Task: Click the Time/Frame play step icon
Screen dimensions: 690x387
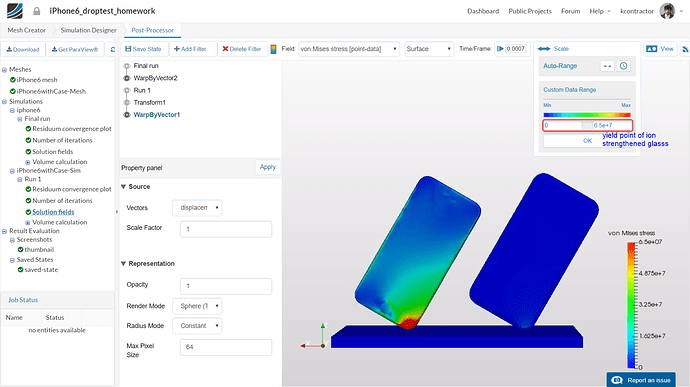Action: tap(500, 49)
